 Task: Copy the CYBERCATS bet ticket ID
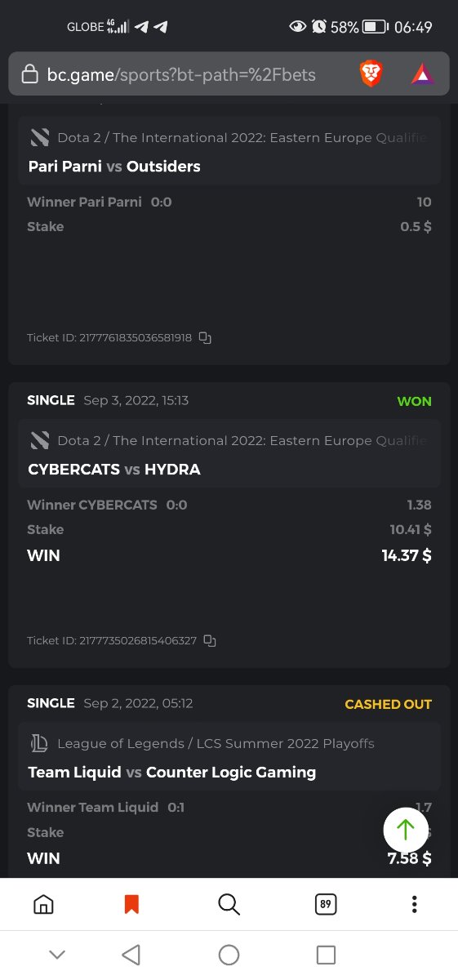(210, 640)
